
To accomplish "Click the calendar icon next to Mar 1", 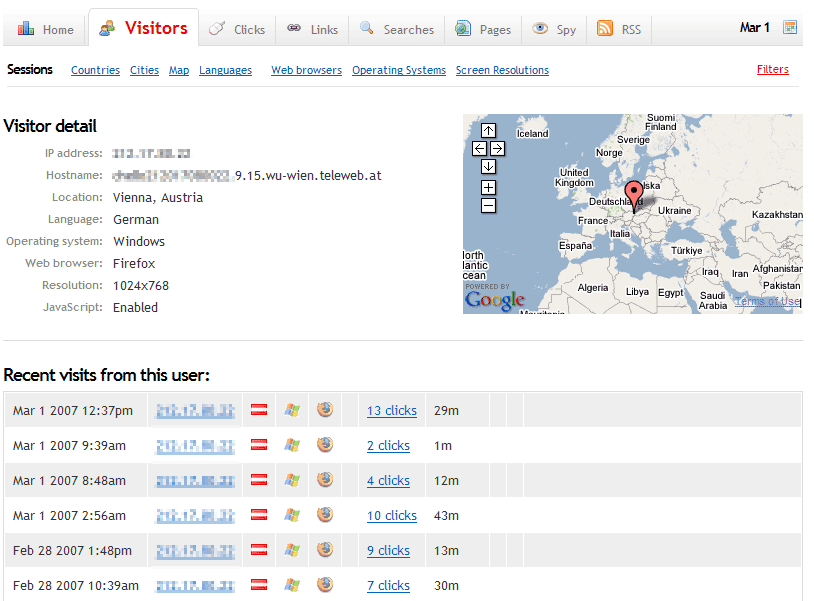I will click(790, 28).
